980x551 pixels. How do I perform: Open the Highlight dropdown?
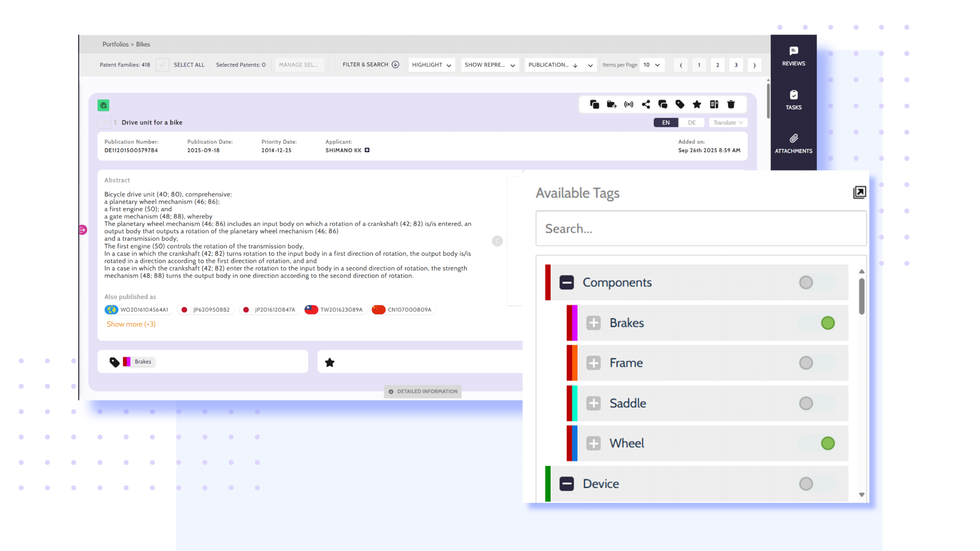[x=431, y=65]
